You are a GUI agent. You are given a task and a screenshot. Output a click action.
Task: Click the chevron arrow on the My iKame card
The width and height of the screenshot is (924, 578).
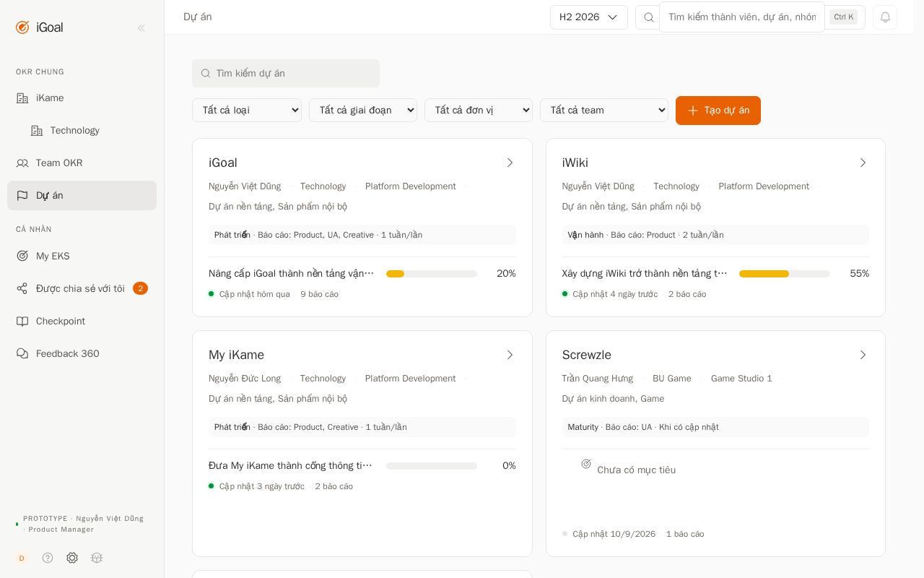coord(510,355)
